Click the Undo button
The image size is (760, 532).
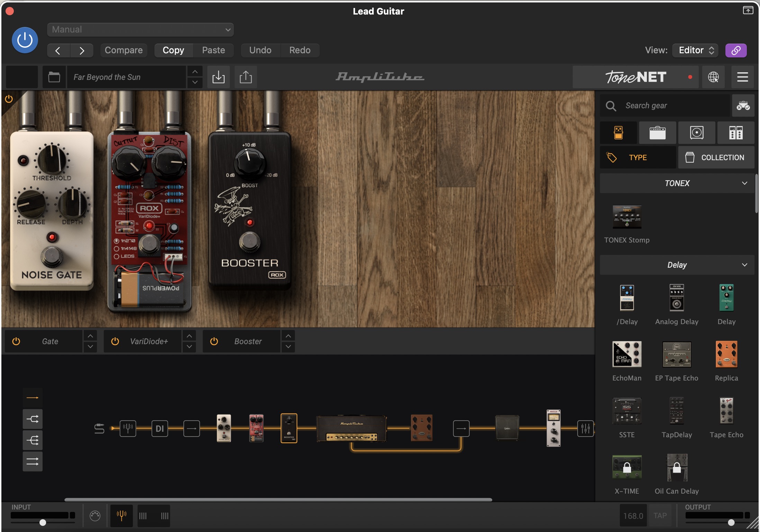(x=260, y=50)
